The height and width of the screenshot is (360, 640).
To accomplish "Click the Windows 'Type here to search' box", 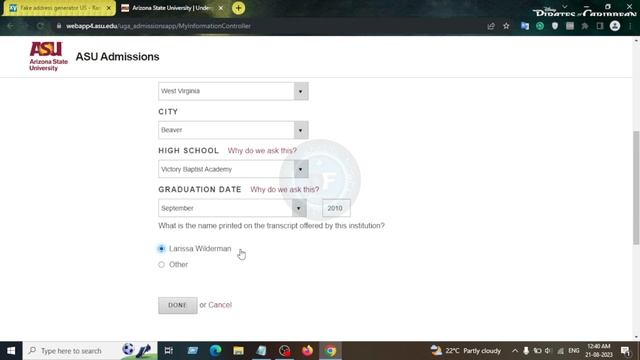I will [90, 351].
